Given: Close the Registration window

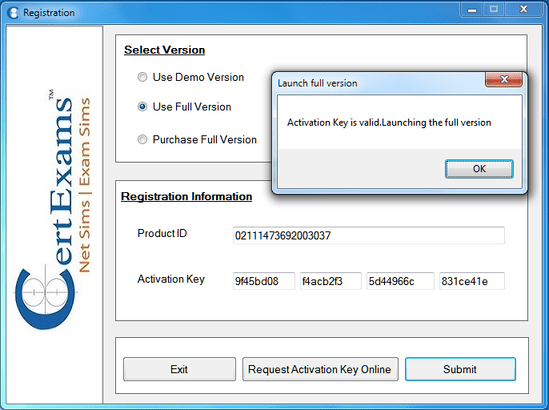Looking at the screenshot, I should (523, 10).
